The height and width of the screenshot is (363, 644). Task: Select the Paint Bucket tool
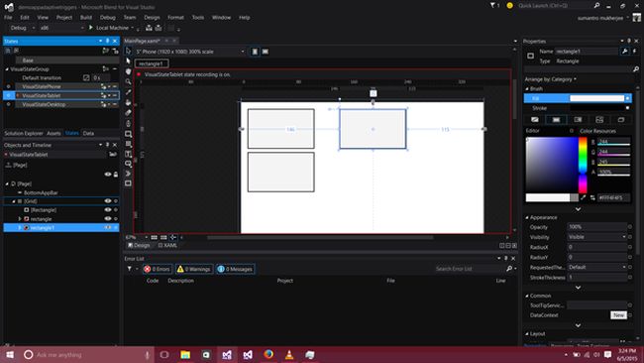coord(128,102)
